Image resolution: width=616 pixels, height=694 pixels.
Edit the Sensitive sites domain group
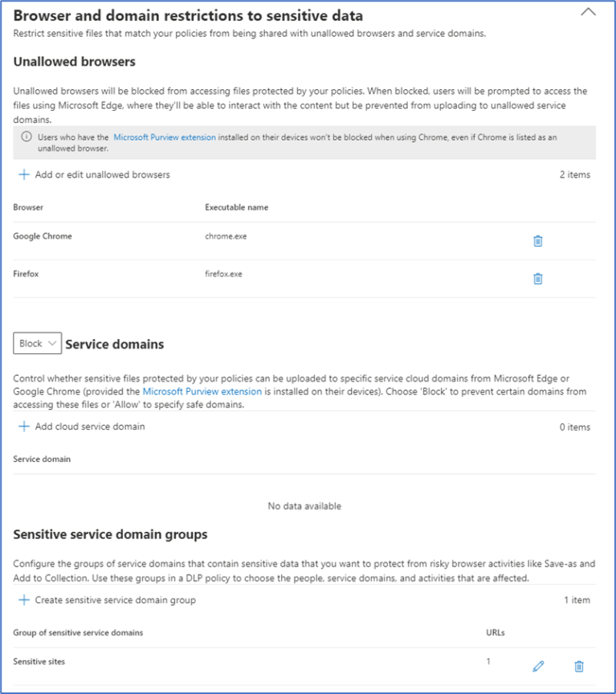(538, 666)
